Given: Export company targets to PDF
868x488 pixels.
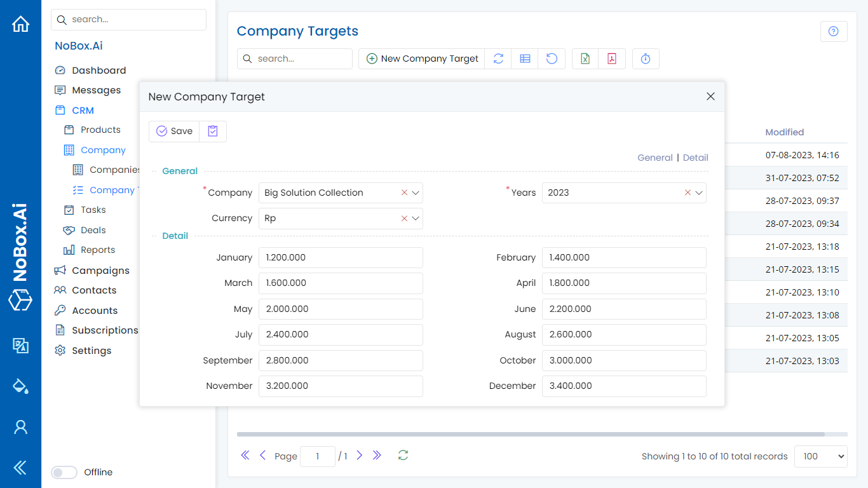Looking at the screenshot, I should (612, 58).
